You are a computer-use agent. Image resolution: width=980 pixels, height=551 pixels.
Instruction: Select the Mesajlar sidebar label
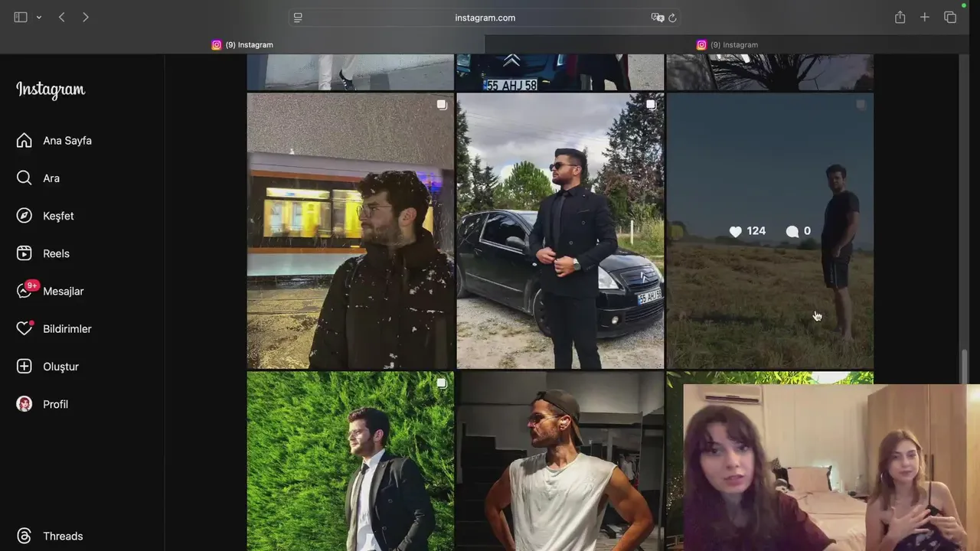tap(64, 292)
